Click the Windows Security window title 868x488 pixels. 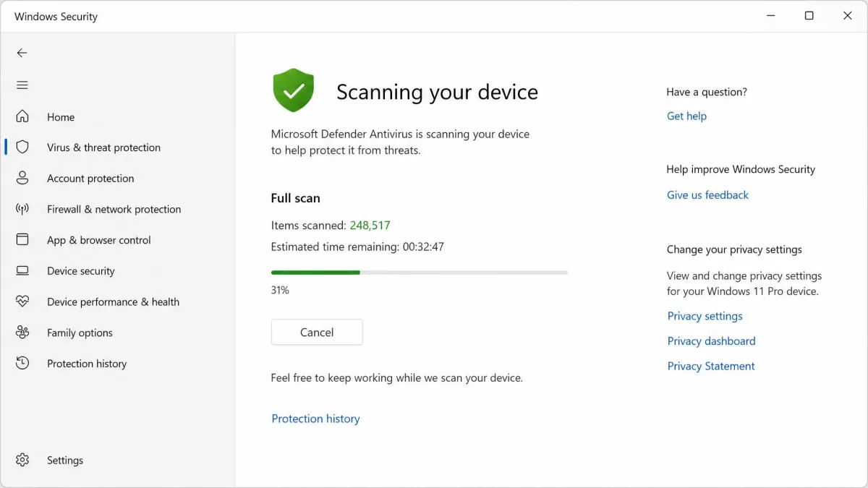[56, 17]
